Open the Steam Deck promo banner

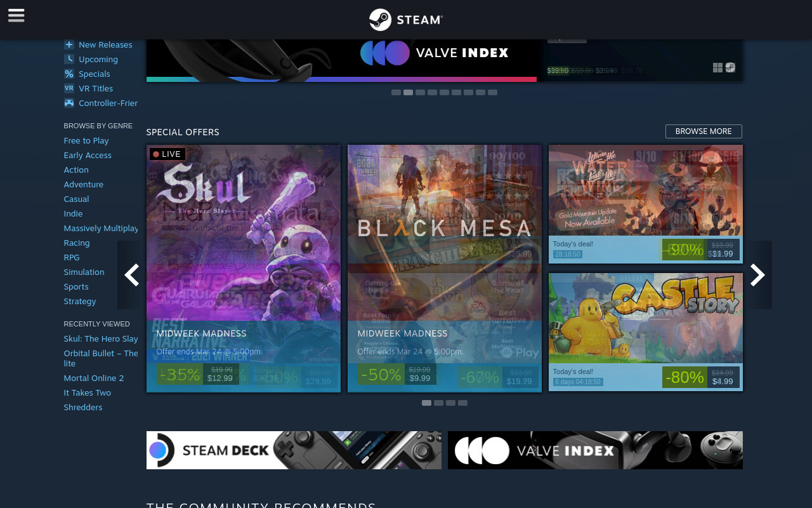click(294, 450)
